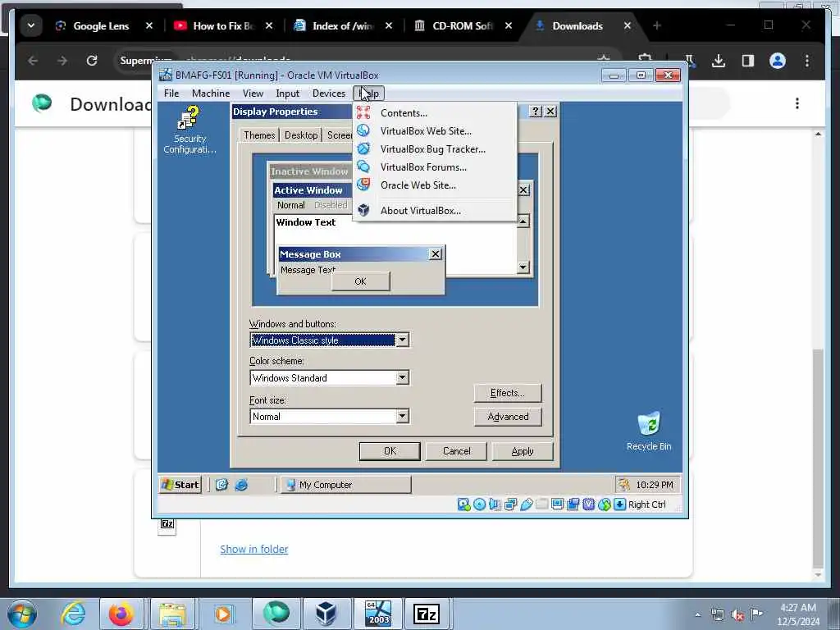
Task: Click the keyboard capture down-arrow icon near Right Ctrl
Action: coord(620,504)
